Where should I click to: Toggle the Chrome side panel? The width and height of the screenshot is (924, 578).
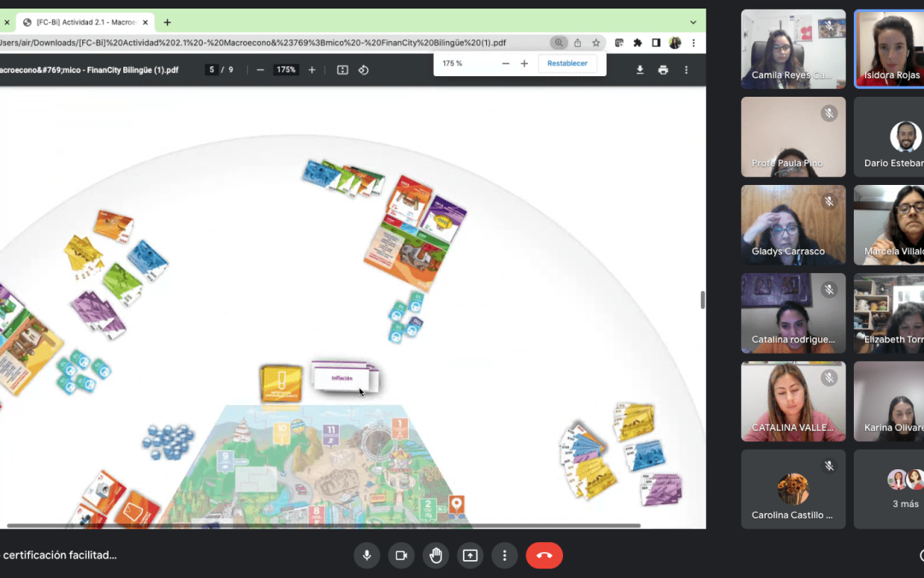click(656, 43)
